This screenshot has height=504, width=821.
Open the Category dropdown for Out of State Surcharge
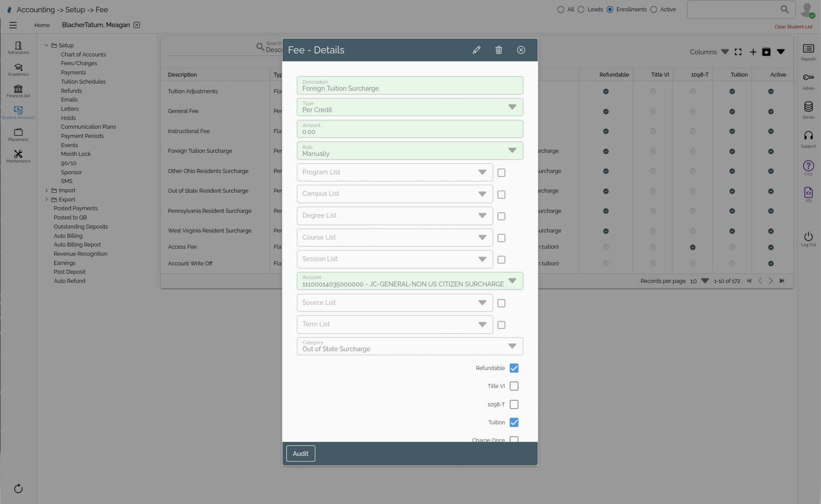pos(512,346)
